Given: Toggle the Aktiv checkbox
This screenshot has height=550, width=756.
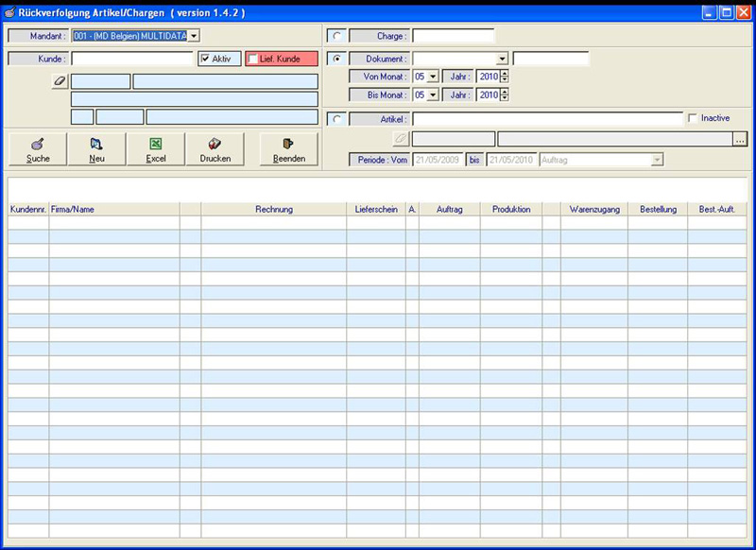Looking at the screenshot, I should tap(207, 59).
